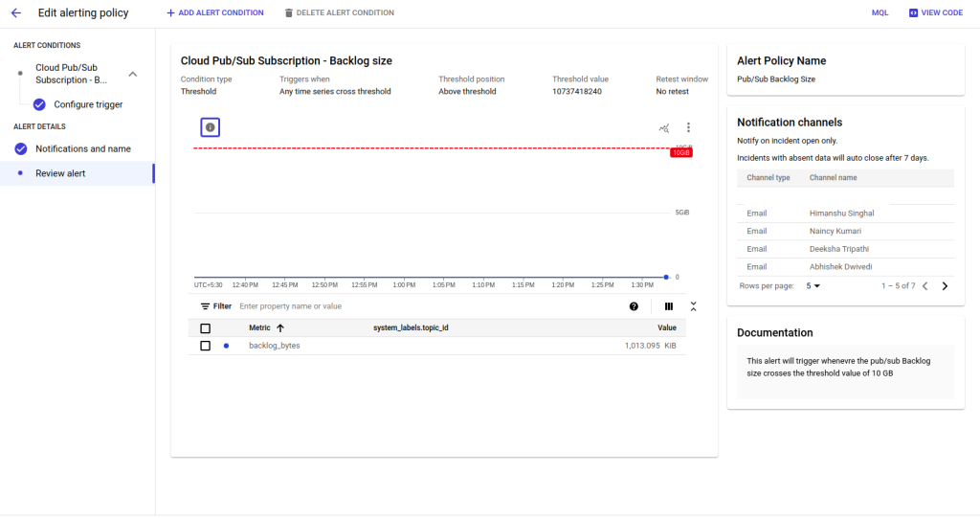Click Add Alert Condition button
The image size is (980, 518).
[215, 12]
